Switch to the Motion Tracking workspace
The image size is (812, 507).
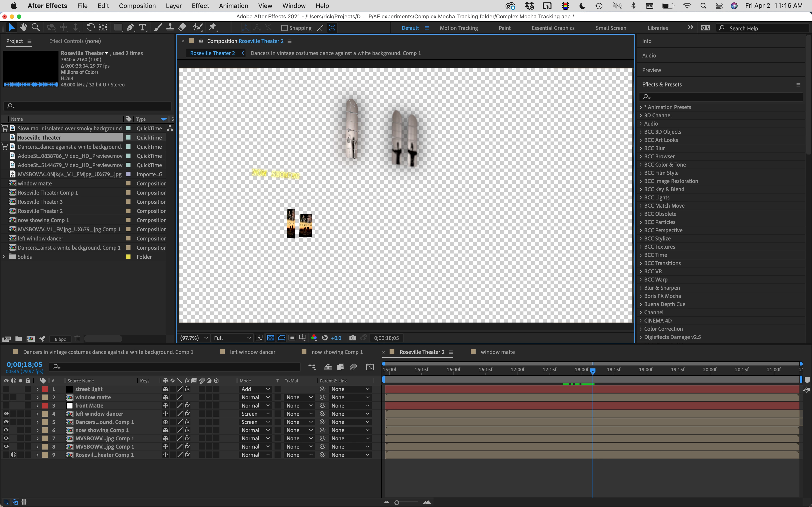459,28
